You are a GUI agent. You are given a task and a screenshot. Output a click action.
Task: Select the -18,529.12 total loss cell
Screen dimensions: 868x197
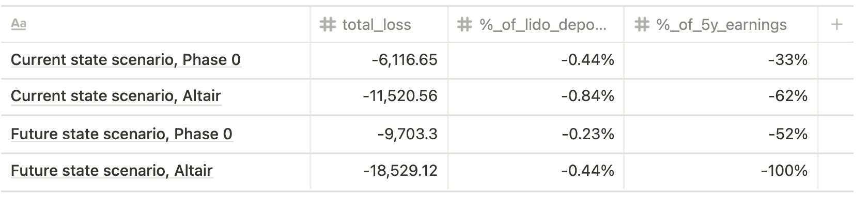click(x=379, y=171)
